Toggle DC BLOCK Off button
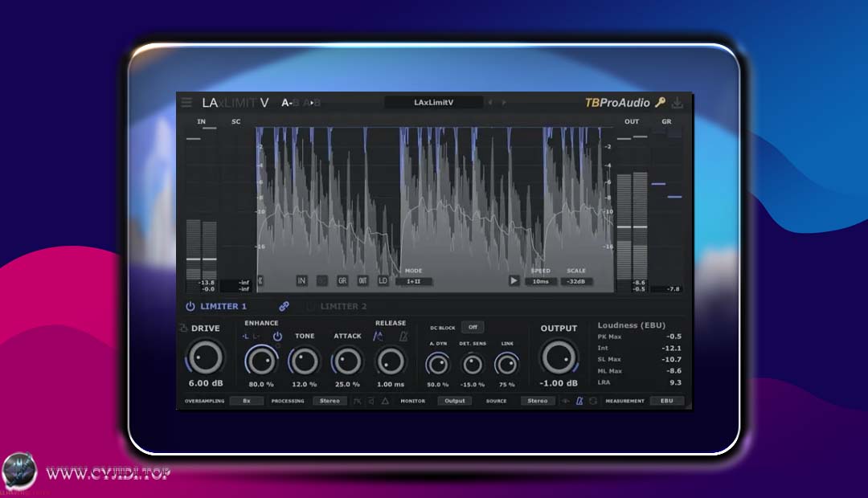Viewport: 868px width, 498px height. (x=473, y=327)
